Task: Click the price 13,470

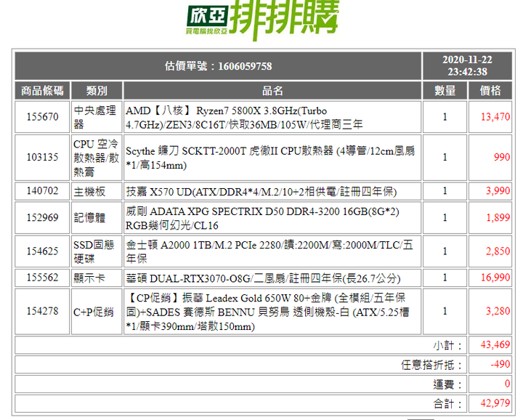Action: [495, 117]
